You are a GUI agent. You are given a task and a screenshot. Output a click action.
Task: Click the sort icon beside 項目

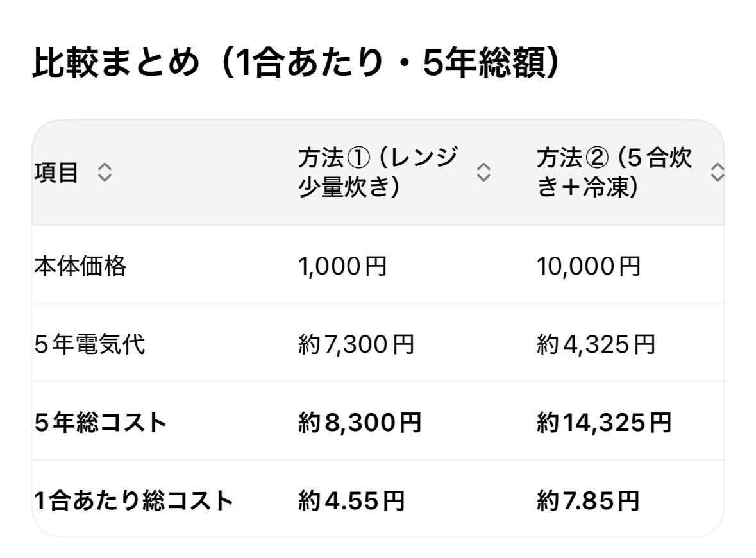pyautogui.click(x=105, y=172)
